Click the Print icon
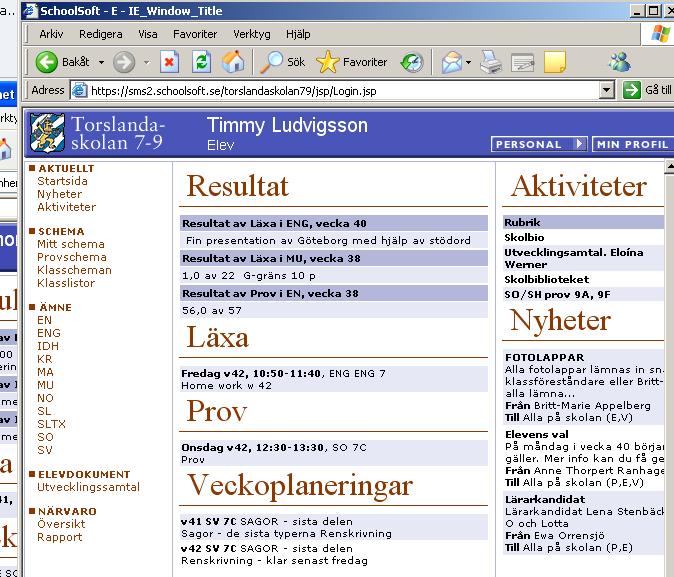Viewport: 674px width, 577px height. coord(490,62)
